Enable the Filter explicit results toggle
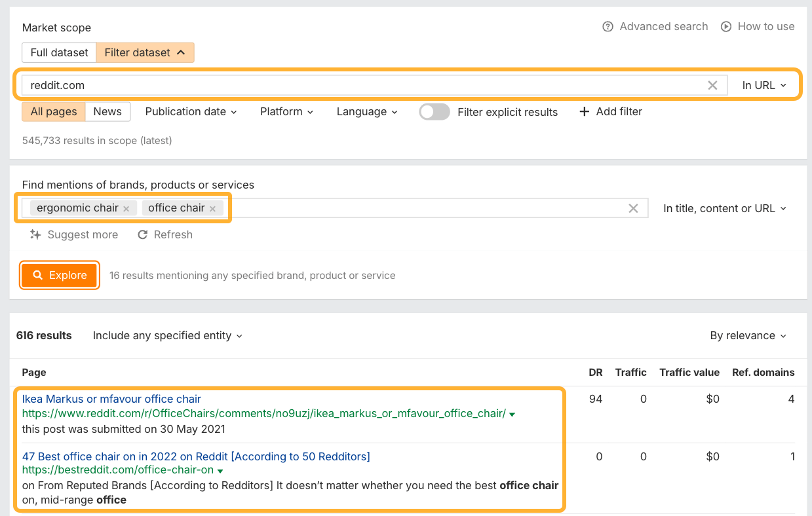The height and width of the screenshot is (516, 812). 434,112
